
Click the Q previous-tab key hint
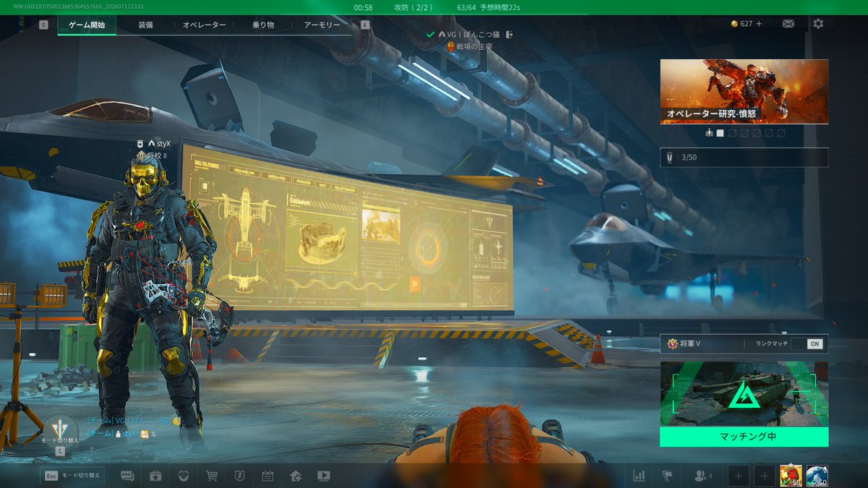(x=43, y=25)
